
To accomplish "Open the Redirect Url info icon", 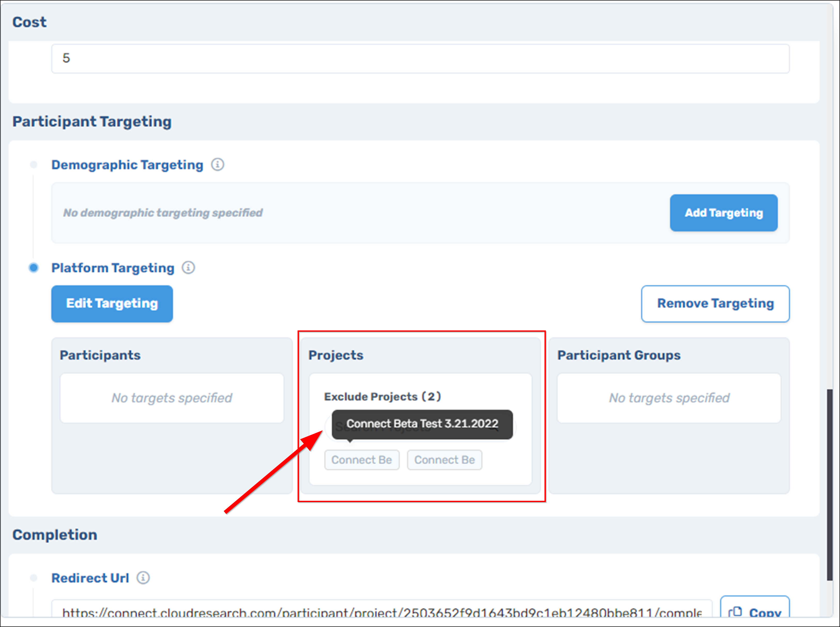I will [143, 578].
